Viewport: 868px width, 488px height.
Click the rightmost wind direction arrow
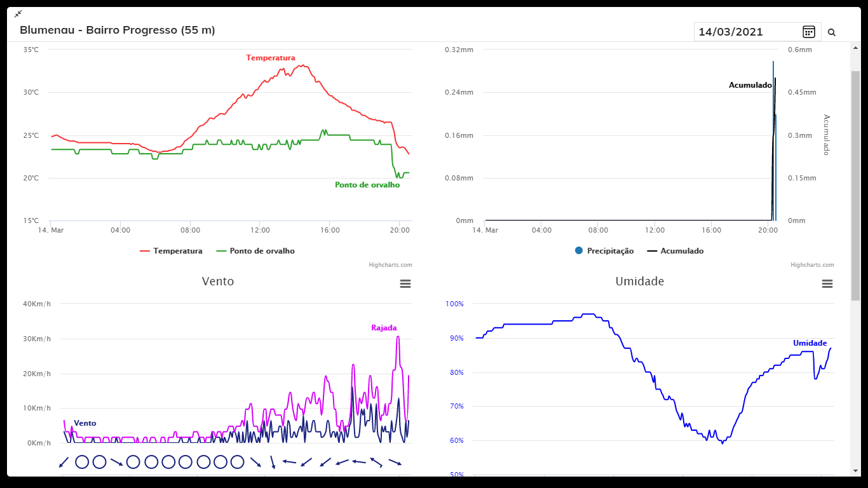(x=395, y=462)
